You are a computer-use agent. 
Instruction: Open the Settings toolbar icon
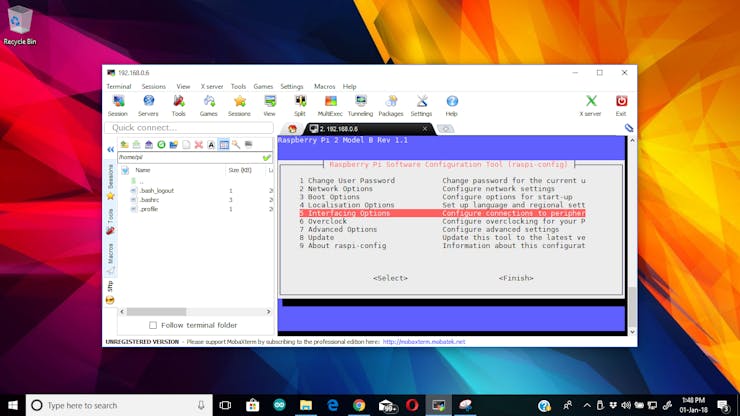421,105
